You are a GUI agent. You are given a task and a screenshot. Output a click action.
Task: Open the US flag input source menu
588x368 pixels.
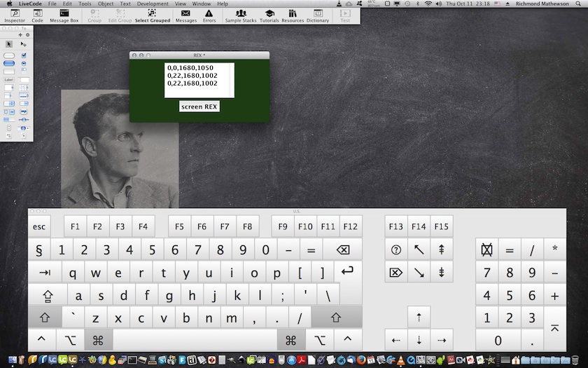[x=498, y=4]
